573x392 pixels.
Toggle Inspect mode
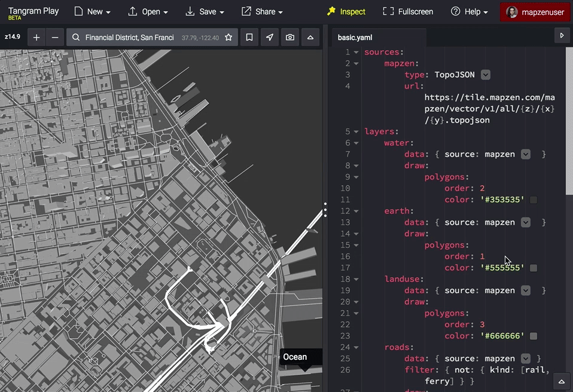(346, 12)
